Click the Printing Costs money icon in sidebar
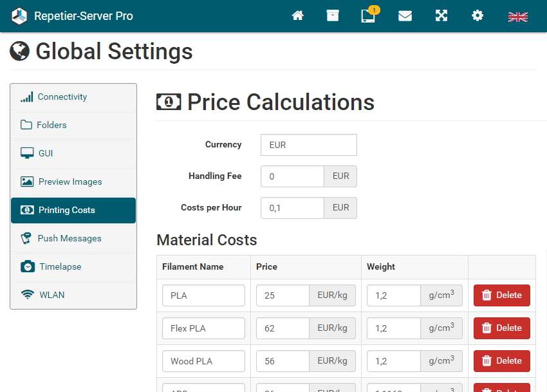 27,210
